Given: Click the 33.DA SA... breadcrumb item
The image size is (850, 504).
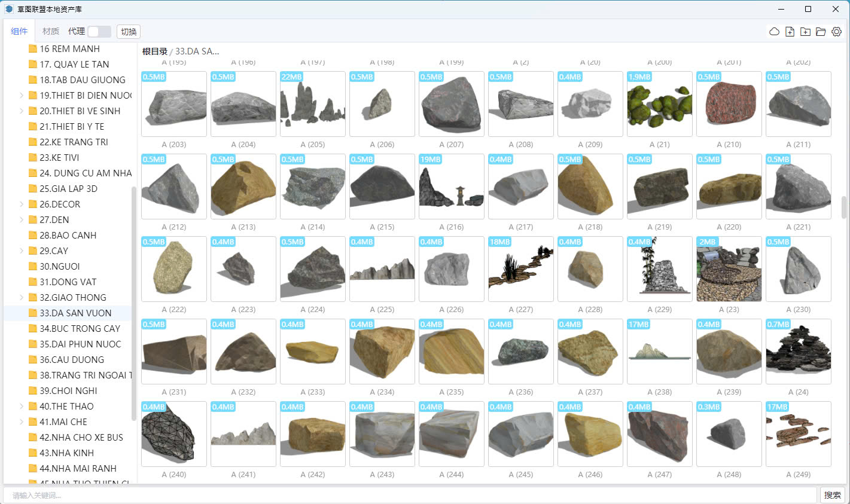Looking at the screenshot, I should pyautogui.click(x=197, y=51).
